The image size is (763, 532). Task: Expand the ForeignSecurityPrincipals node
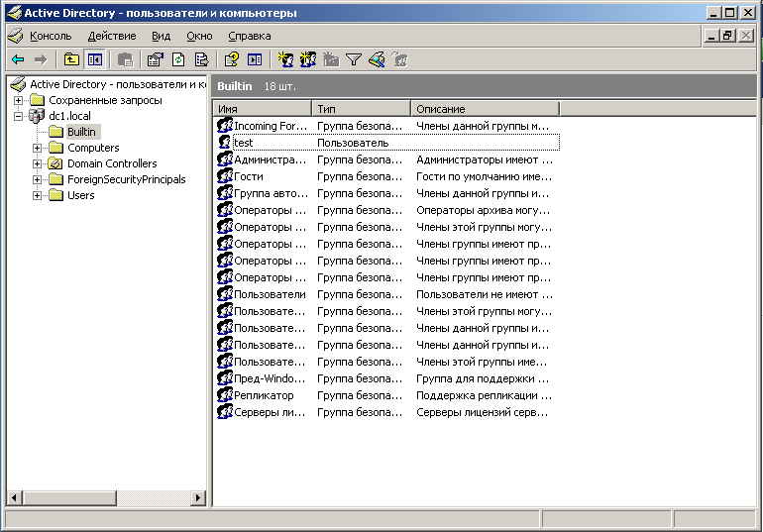click(x=37, y=179)
